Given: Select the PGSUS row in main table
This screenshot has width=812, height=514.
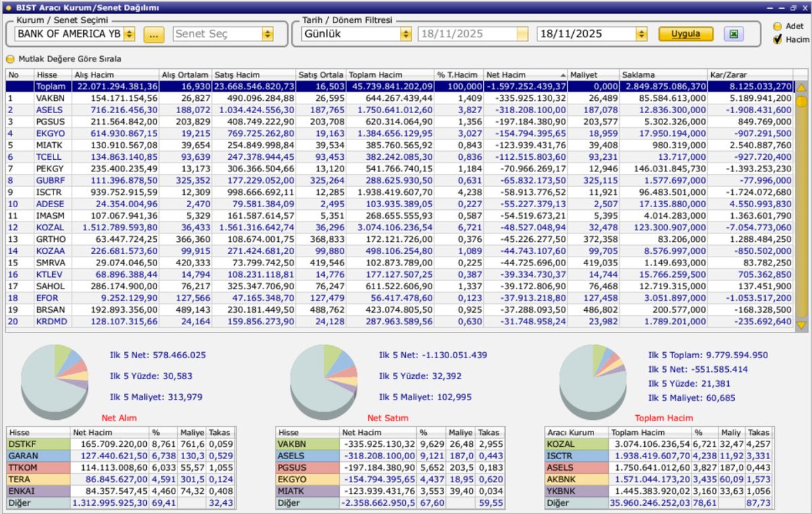Looking at the screenshot, I should click(399, 121).
